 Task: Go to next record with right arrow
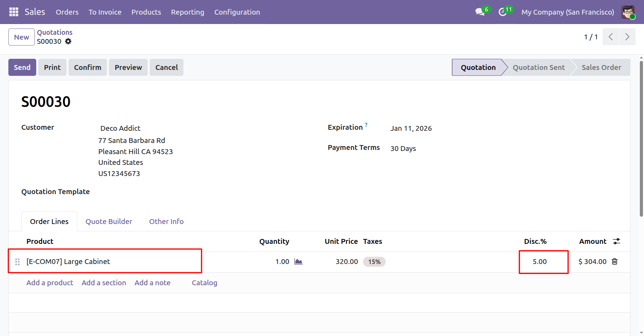coord(627,37)
